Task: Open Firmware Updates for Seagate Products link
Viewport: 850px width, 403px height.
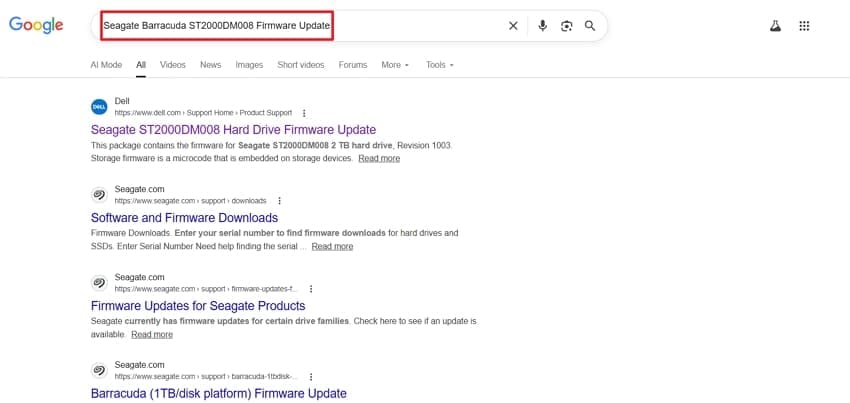Action: pos(198,305)
